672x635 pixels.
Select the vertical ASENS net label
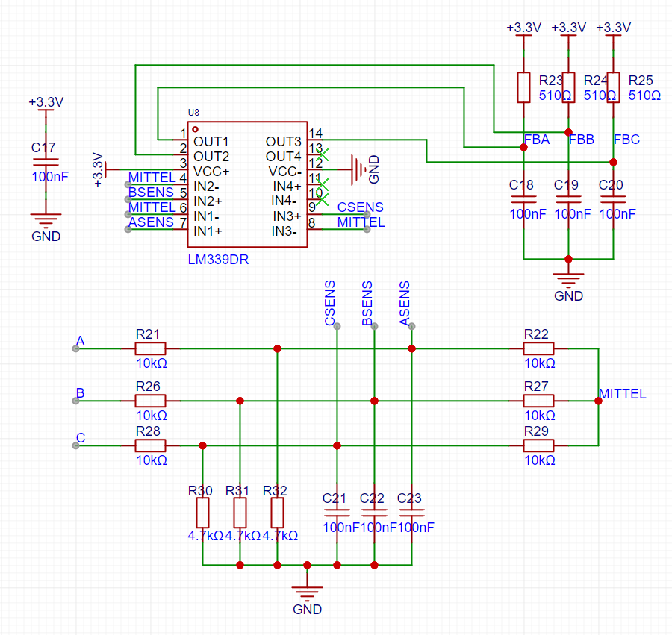404,303
